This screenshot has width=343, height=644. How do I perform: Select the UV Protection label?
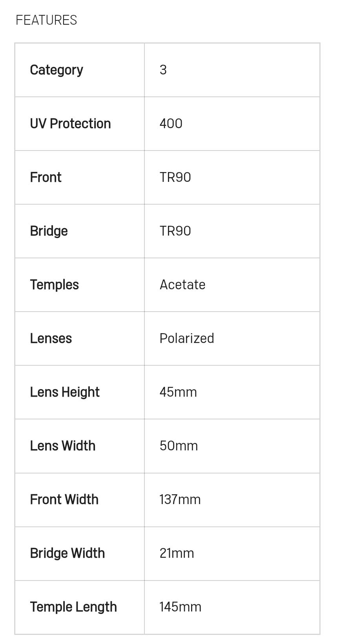[70, 123]
